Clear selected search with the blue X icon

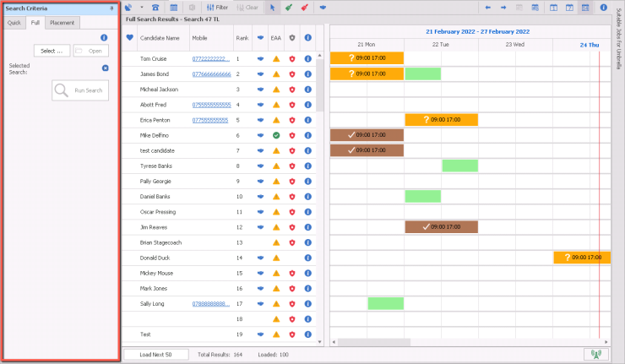click(104, 68)
